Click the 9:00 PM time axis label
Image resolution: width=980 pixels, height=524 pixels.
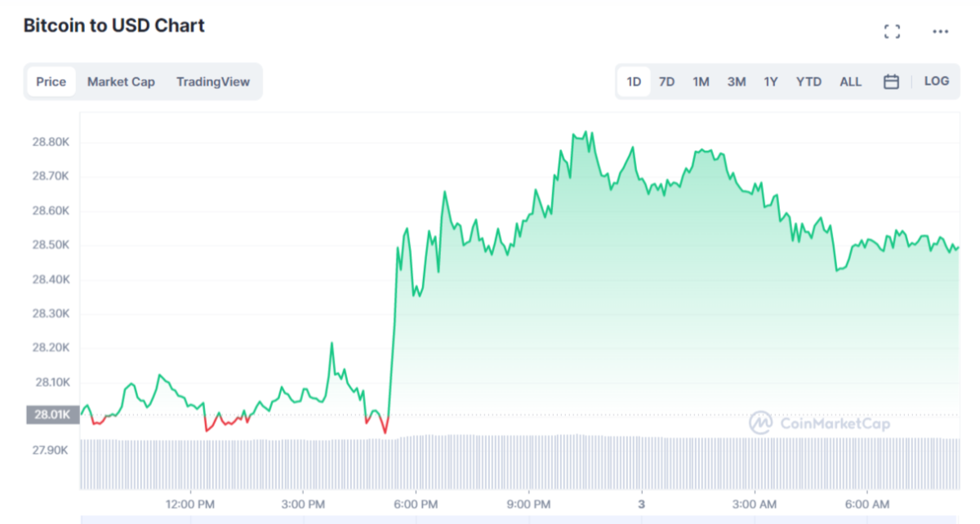528,504
